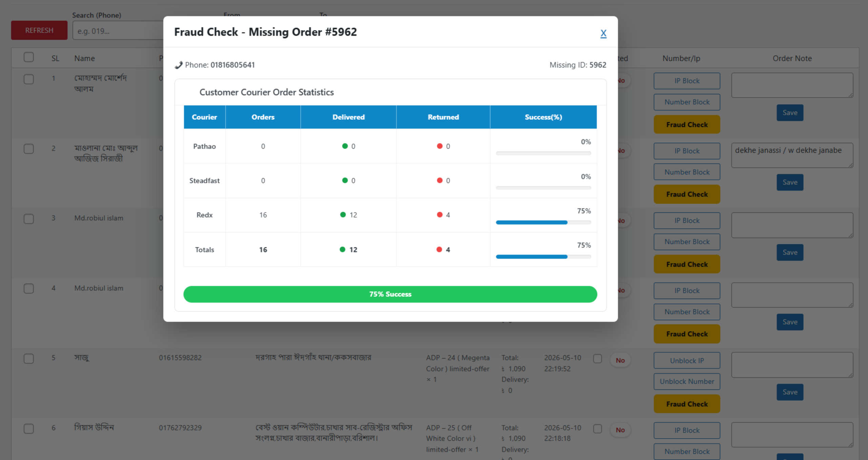This screenshot has height=460, width=868.
Task: Click the Pathao 0% progress bar
Action: click(x=543, y=153)
